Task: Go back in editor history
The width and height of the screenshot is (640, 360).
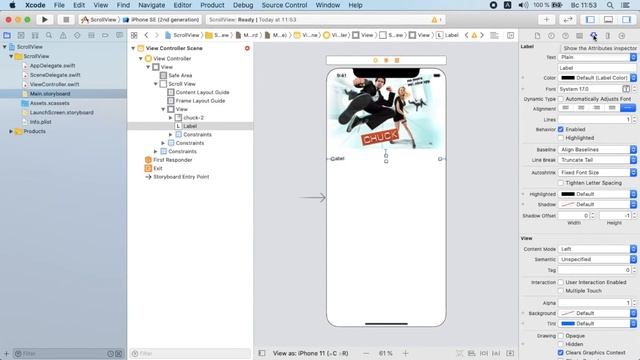Action: (x=146, y=36)
